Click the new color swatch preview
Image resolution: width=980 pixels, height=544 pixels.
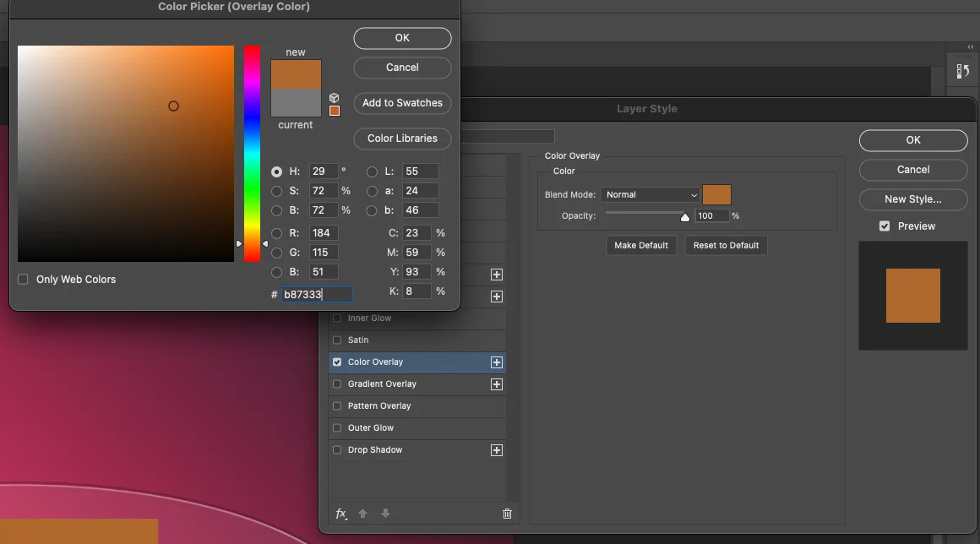(296, 74)
